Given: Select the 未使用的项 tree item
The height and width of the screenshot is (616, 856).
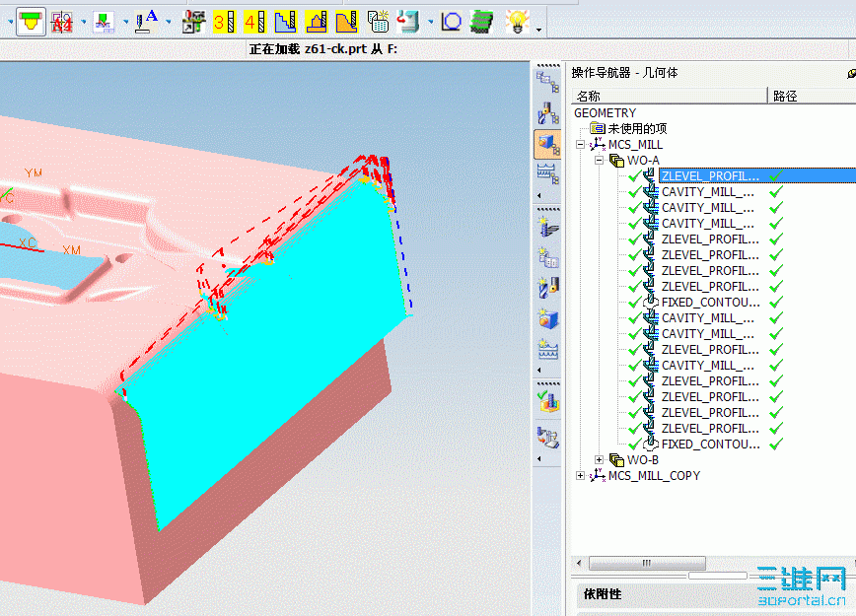Looking at the screenshot, I should [638, 129].
